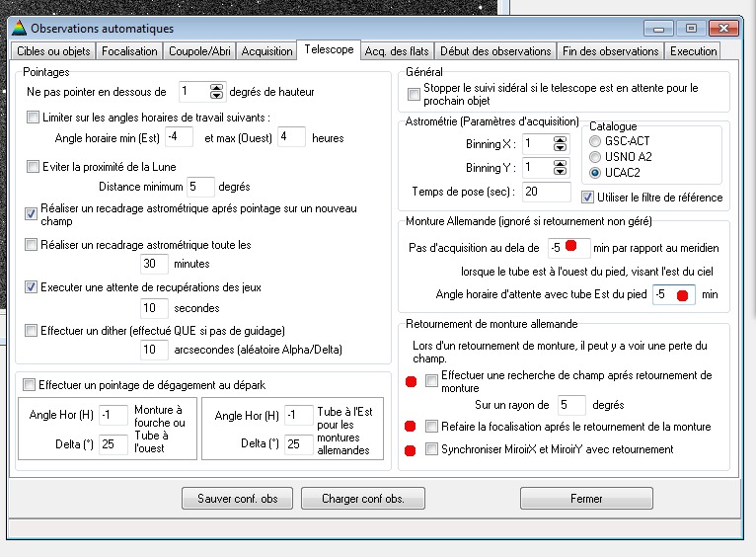Viewport: 756px width, 557px height.
Task: Click Charger conf obs. button
Action: pyautogui.click(x=363, y=498)
